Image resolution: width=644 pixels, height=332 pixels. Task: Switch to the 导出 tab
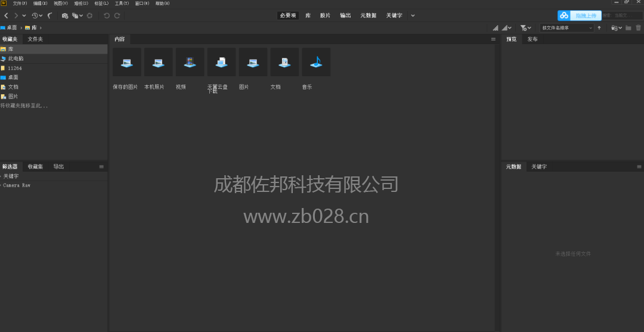tap(58, 167)
